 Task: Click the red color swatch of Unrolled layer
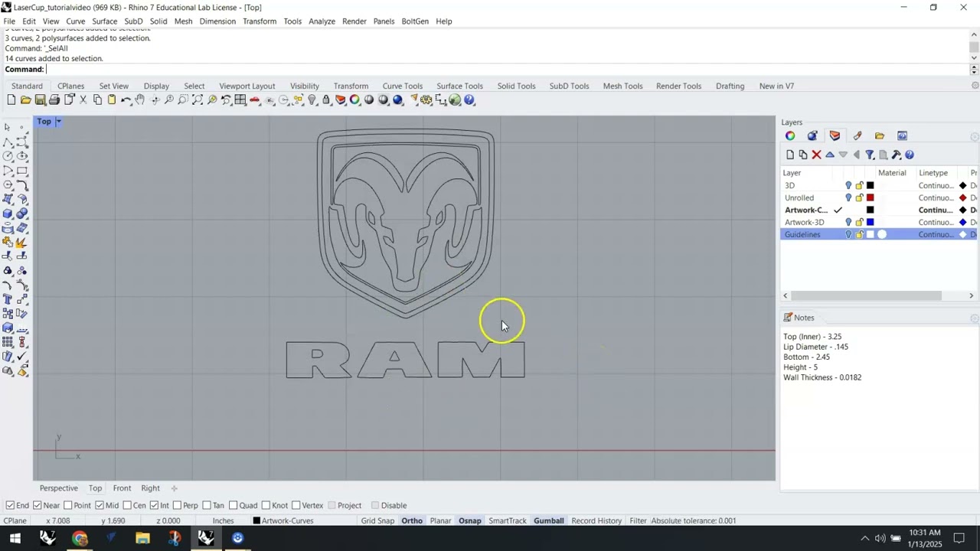[x=870, y=197]
